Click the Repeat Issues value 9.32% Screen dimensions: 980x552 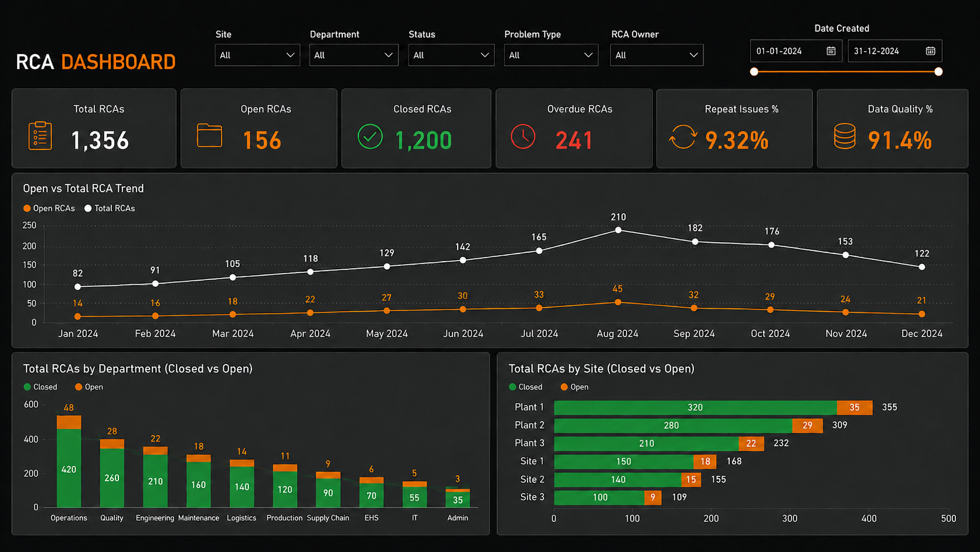pyautogui.click(x=737, y=141)
